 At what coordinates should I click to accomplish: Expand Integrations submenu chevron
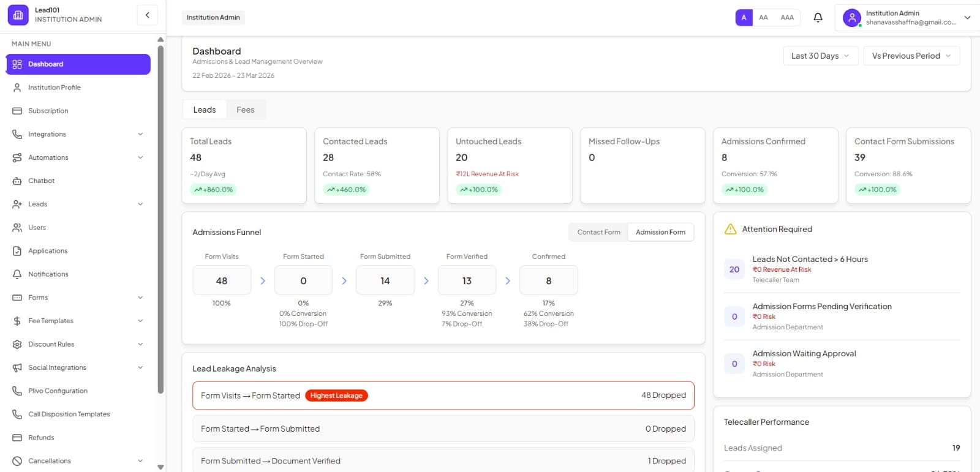coord(140,134)
